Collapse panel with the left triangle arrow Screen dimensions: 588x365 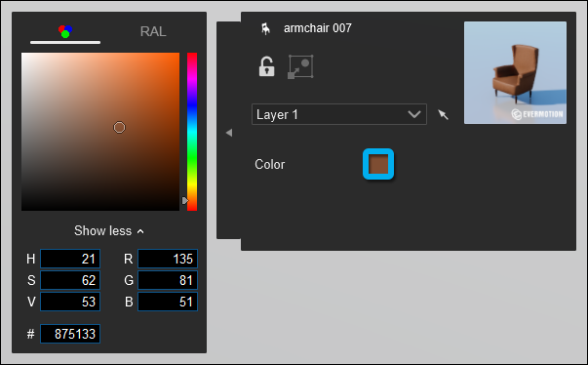coord(229,133)
